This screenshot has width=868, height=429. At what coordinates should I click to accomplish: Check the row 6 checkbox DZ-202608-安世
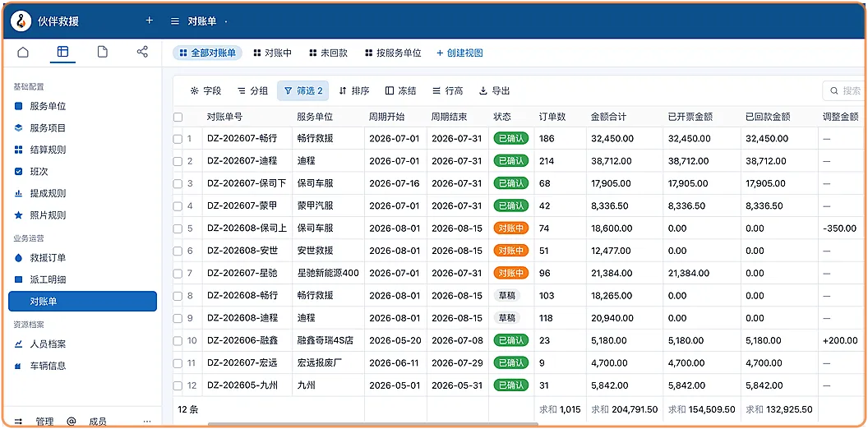(x=178, y=251)
